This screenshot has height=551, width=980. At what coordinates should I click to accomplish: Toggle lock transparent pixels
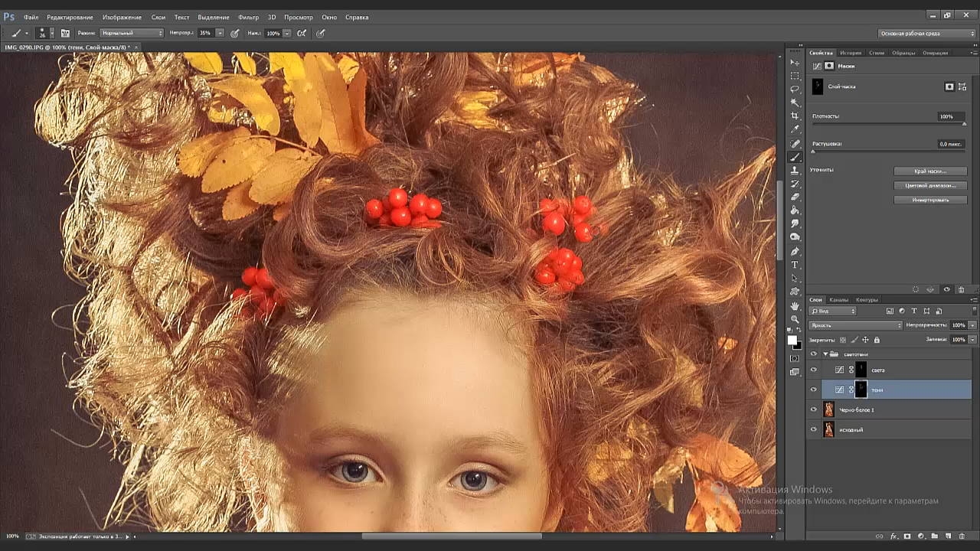843,340
